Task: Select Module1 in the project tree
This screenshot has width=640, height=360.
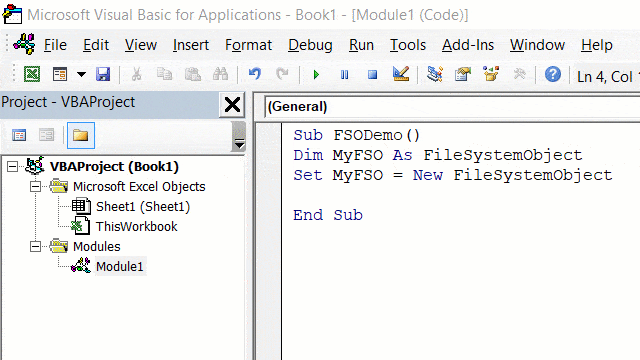Action: pos(120,267)
